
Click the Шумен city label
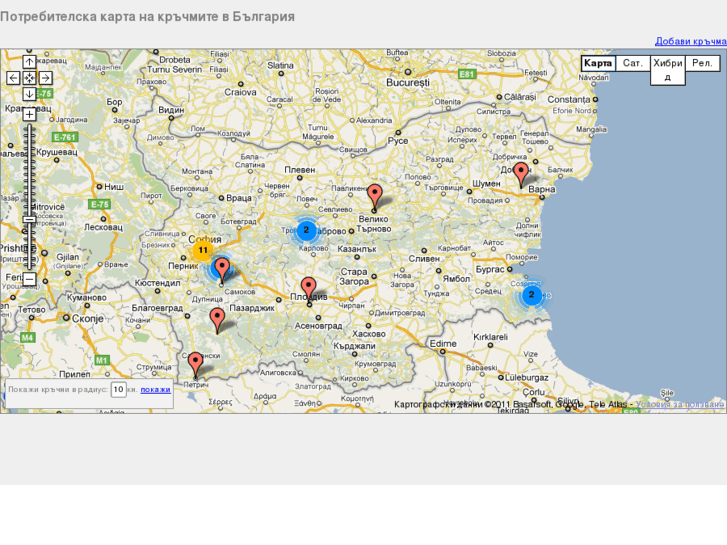pos(486,184)
